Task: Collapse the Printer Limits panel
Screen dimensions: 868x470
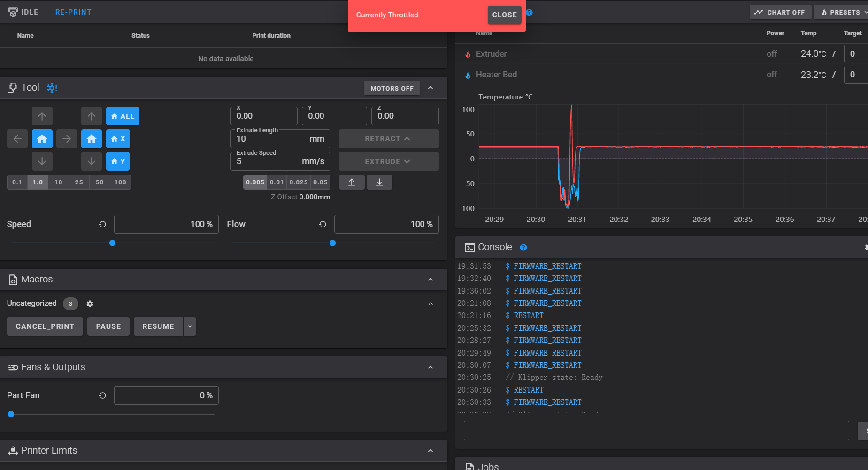Action: (430, 451)
